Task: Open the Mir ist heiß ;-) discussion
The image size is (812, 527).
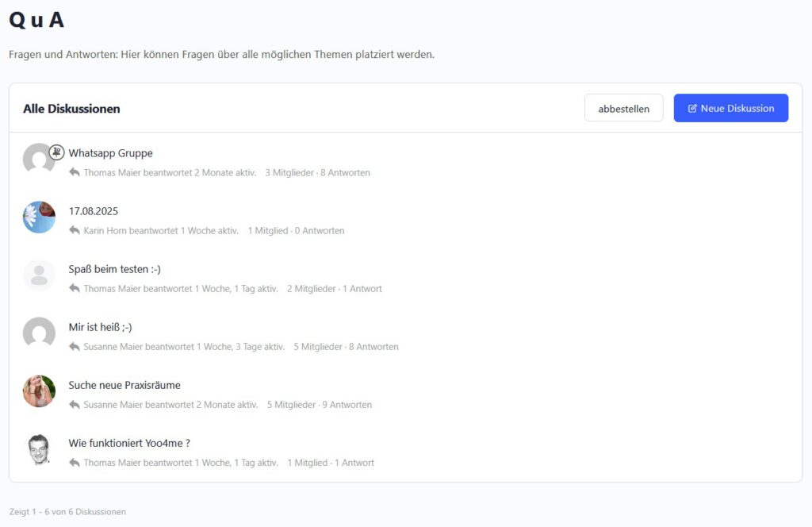Action: 100,327
